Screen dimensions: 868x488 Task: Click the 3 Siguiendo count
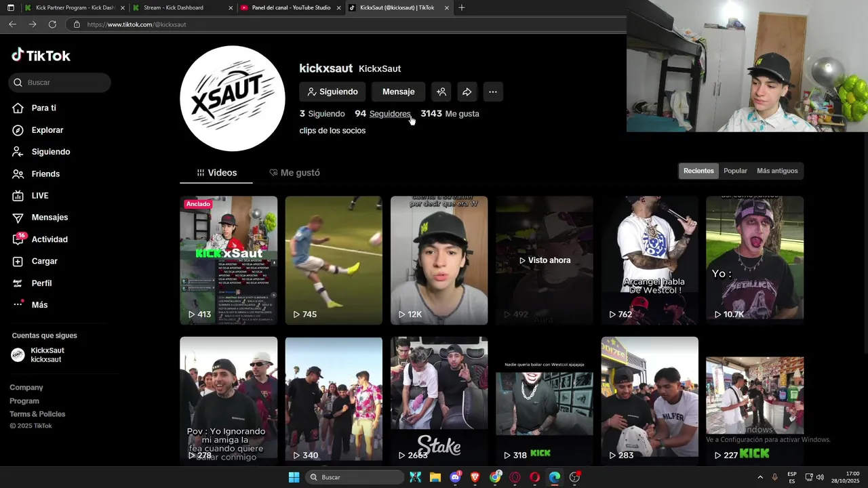[322, 114]
